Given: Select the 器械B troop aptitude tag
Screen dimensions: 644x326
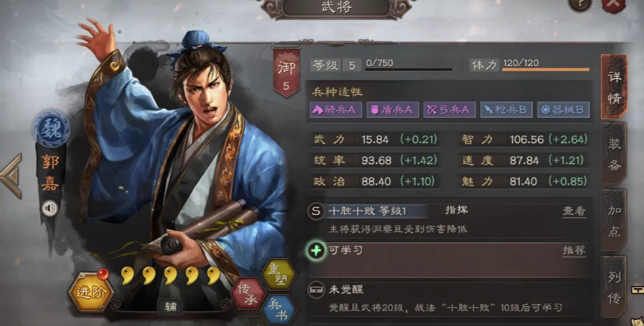Looking at the screenshot, I should 563,110.
